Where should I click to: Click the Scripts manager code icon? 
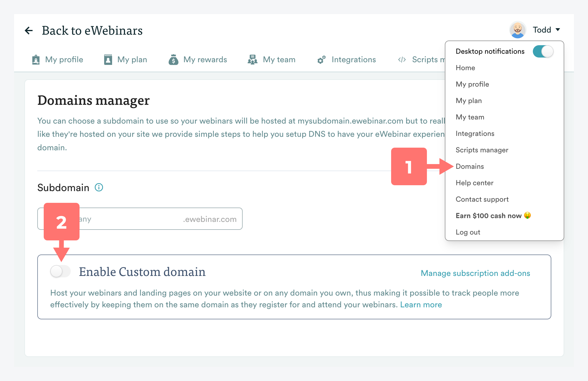click(402, 60)
